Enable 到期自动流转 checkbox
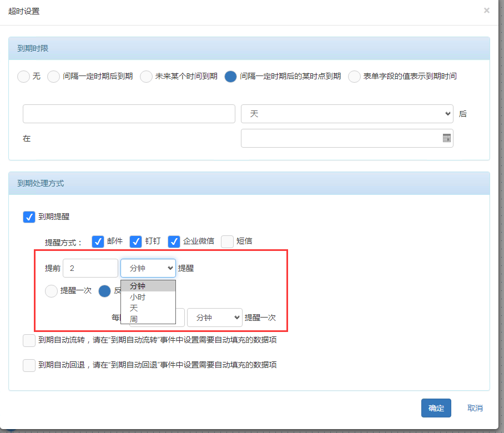The height and width of the screenshot is (433, 504). (x=29, y=340)
